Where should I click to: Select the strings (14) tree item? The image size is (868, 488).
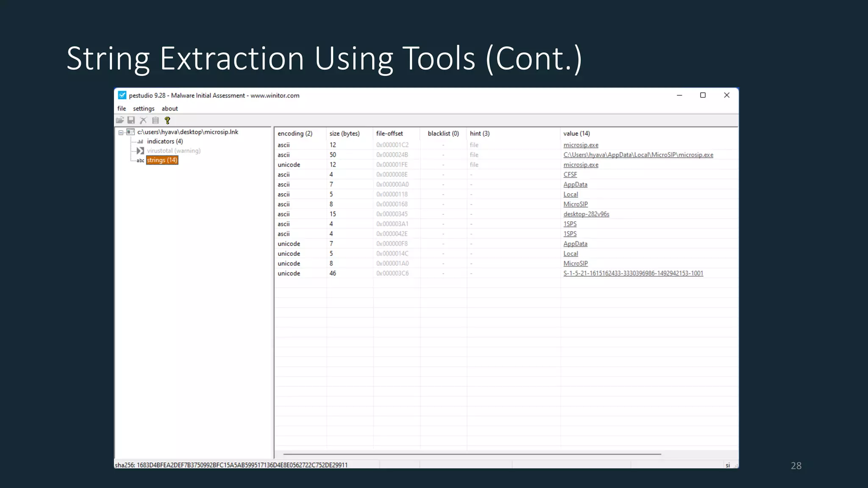point(162,160)
